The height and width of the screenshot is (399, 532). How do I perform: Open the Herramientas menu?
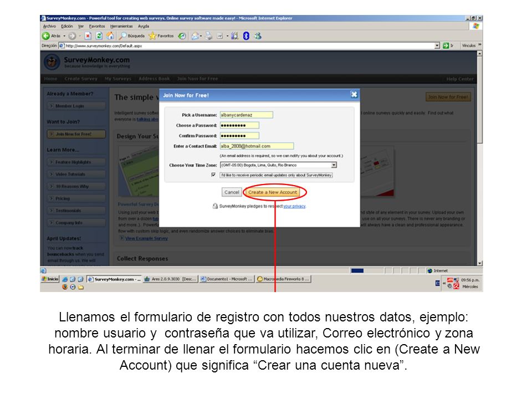click(x=121, y=26)
